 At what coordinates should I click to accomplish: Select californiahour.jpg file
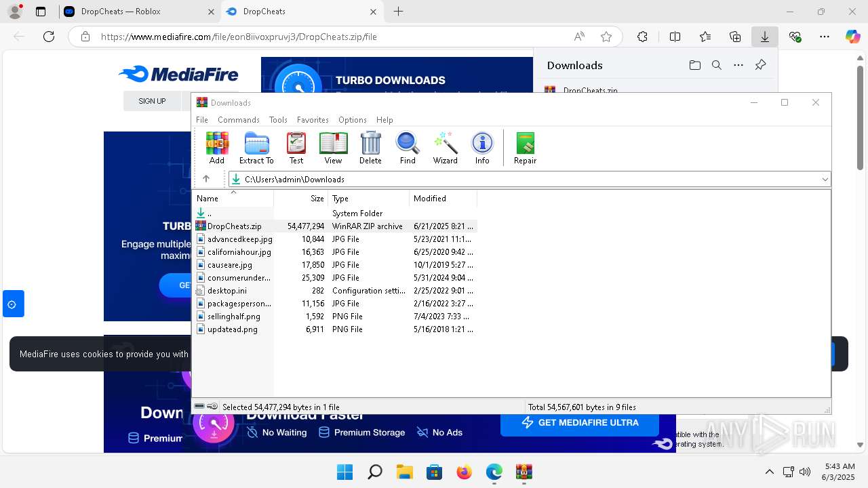(336, 252)
